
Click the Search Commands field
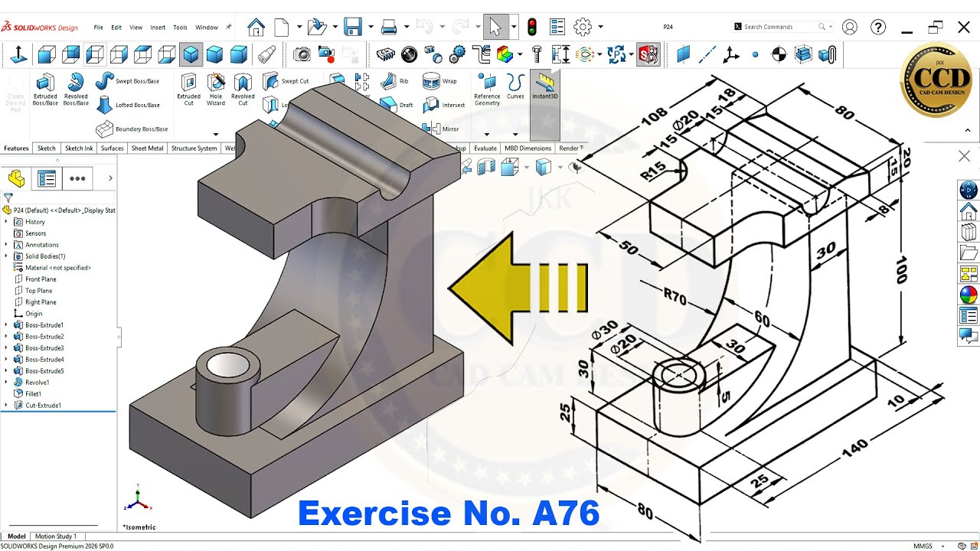tap(782, 27)
